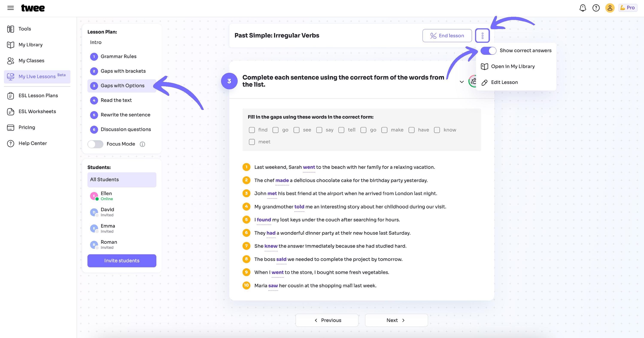
Task: Select Intro in lesson plan
Action: coord(96,42)
